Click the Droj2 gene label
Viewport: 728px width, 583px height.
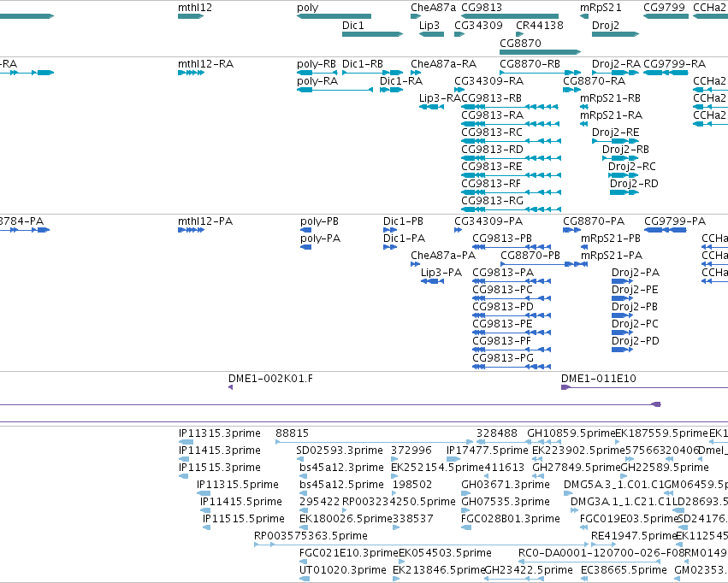click(x=606, y=26)
